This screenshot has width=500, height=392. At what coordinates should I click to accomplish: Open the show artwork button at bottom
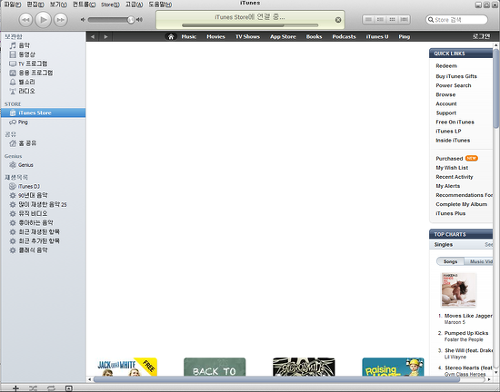point(68,388)
